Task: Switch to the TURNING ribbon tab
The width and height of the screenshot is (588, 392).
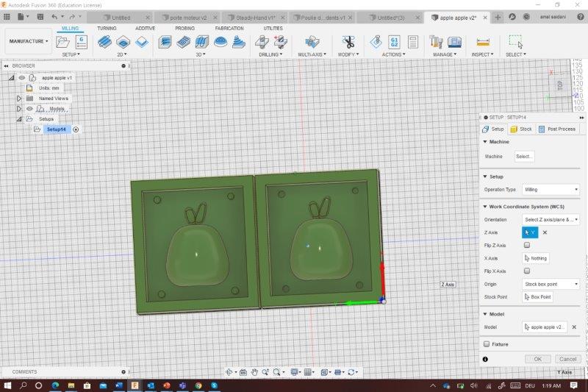Action: (107, 28)
